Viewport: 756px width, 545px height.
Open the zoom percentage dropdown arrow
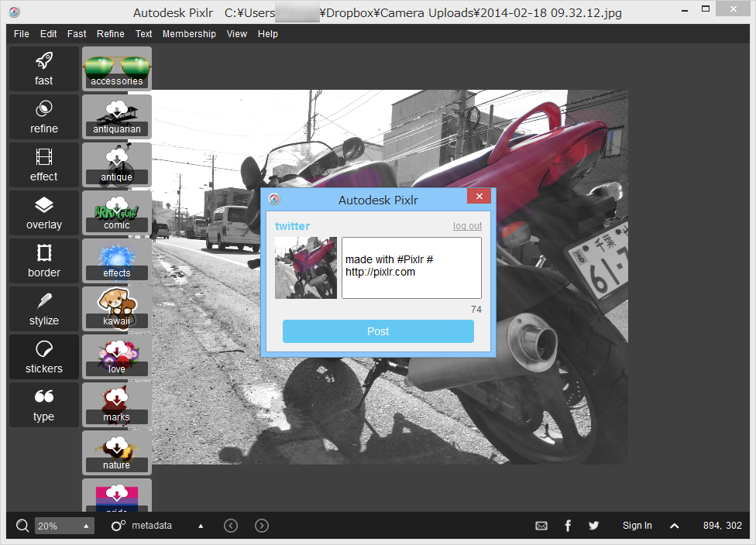point(86,526)
